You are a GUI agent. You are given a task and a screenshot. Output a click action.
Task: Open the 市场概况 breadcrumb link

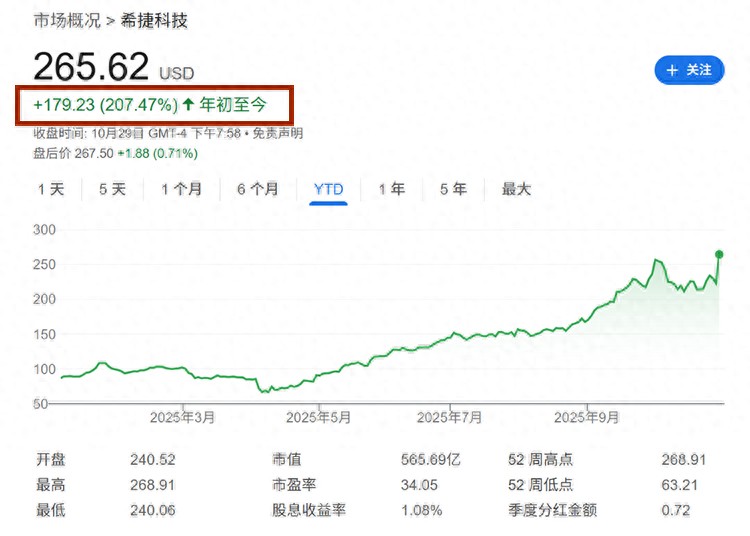(67, 21)
